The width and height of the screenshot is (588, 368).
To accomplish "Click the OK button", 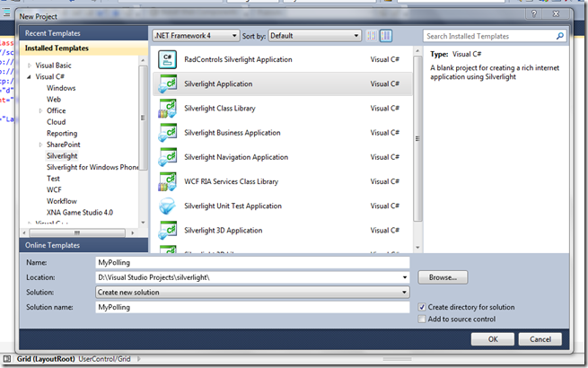I will coord(493,339).
